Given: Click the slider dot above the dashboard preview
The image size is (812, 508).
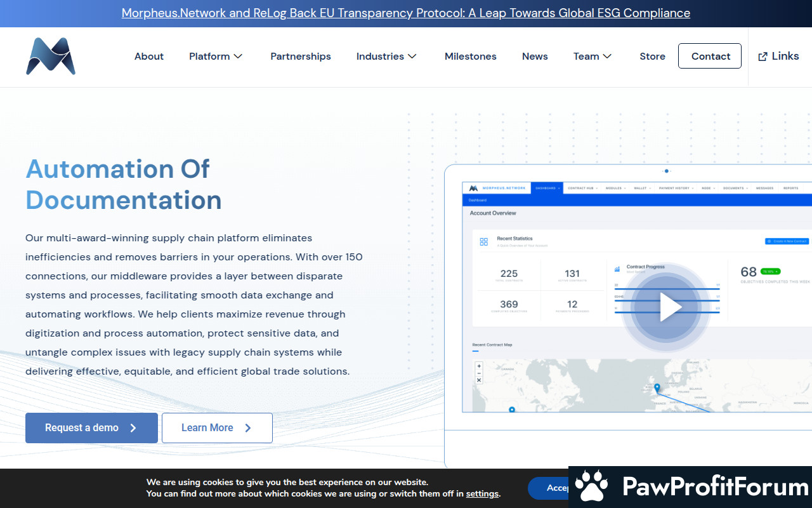Looking at the screenshot, I should tap(666, 171).
